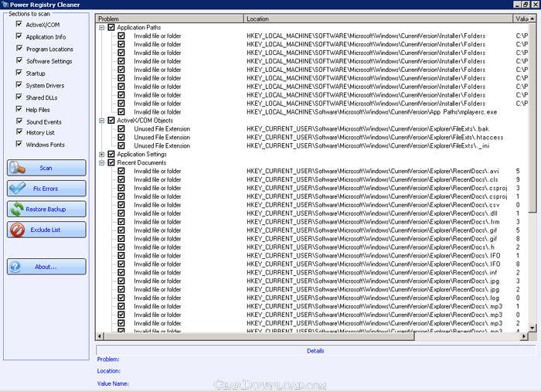Click the red prohibited icon on Exclude List
Image resolution: width=541 pixels, height=392 pixels.
17,230
